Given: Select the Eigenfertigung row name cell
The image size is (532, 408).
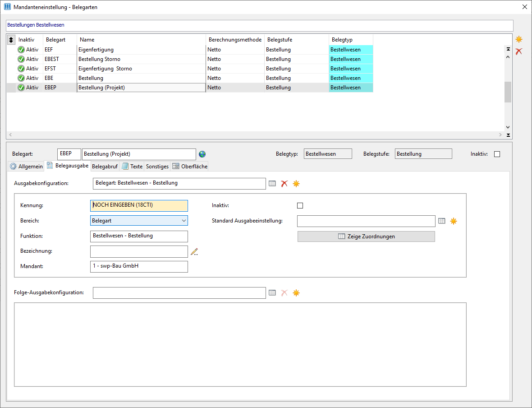Looking at the screenshot, I should click(x=141, y=50).
